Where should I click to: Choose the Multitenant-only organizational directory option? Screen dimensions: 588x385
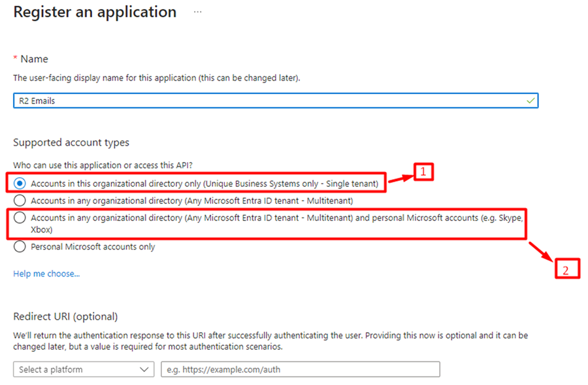tap(20, 201)
